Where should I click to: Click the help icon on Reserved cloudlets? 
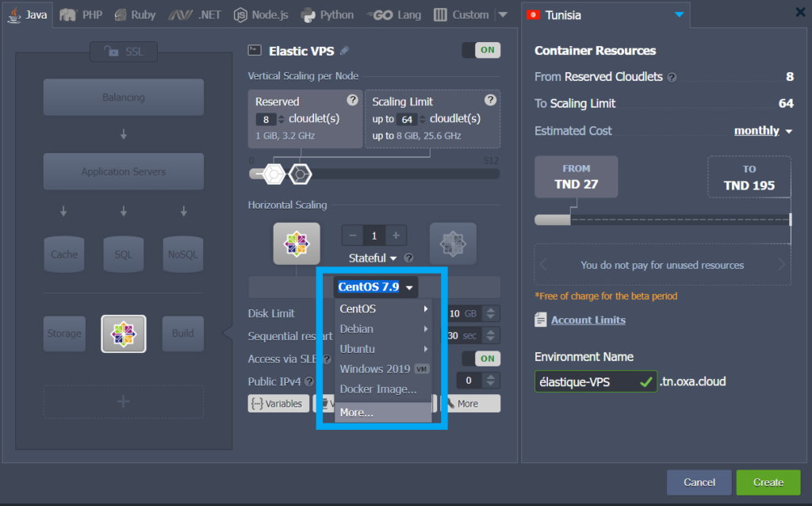point(352,100)
